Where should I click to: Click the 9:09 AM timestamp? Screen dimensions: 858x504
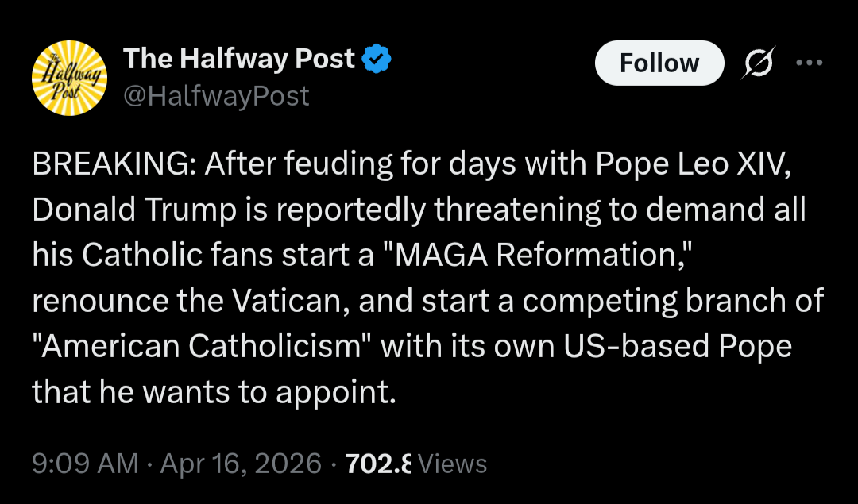85,463
